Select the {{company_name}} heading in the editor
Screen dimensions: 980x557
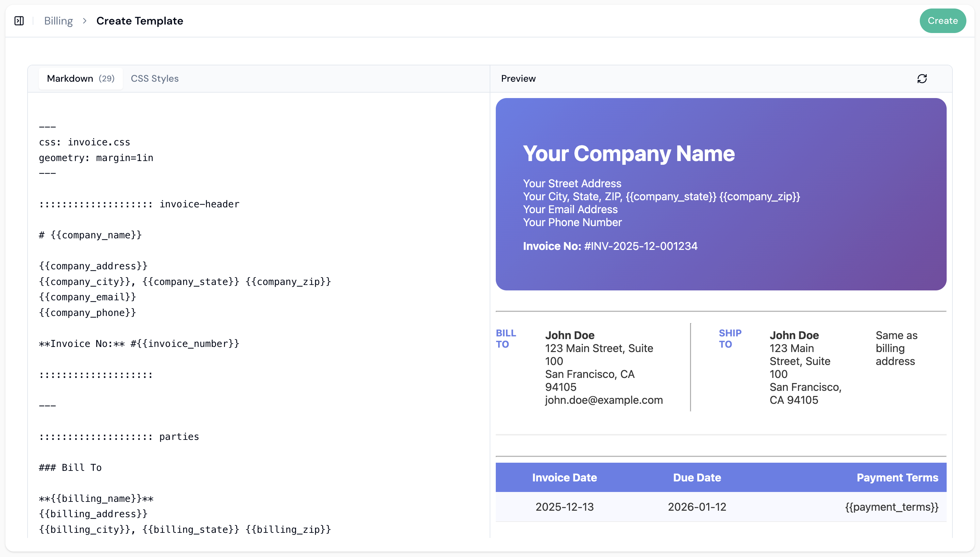coord(90,235)
